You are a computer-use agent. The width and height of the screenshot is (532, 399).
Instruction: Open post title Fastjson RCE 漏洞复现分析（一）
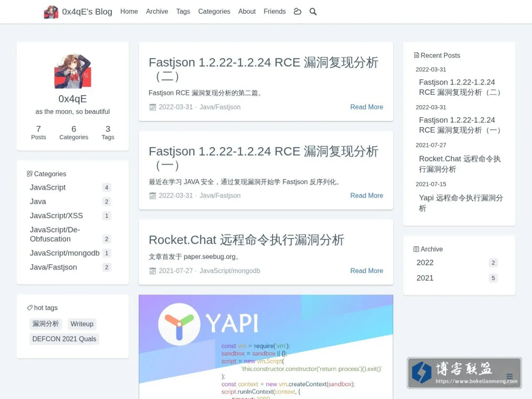pyautogui.click(x=264, y=158)
